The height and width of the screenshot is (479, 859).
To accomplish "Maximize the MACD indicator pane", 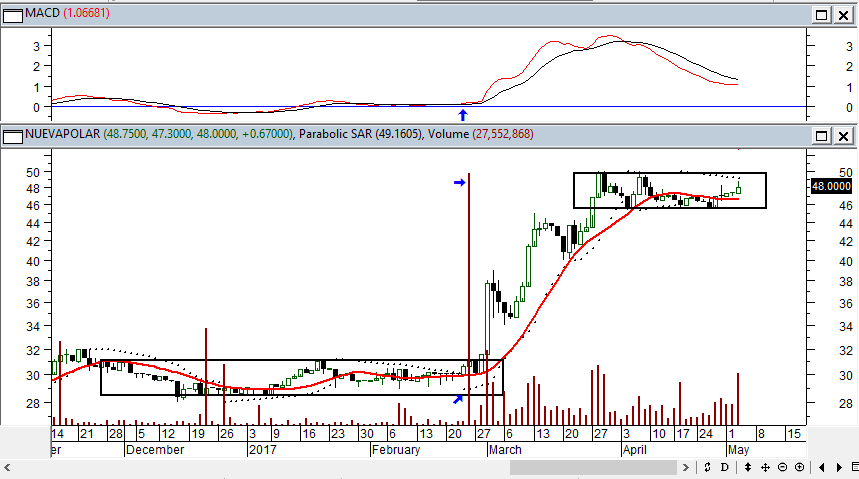I will 822,15.
